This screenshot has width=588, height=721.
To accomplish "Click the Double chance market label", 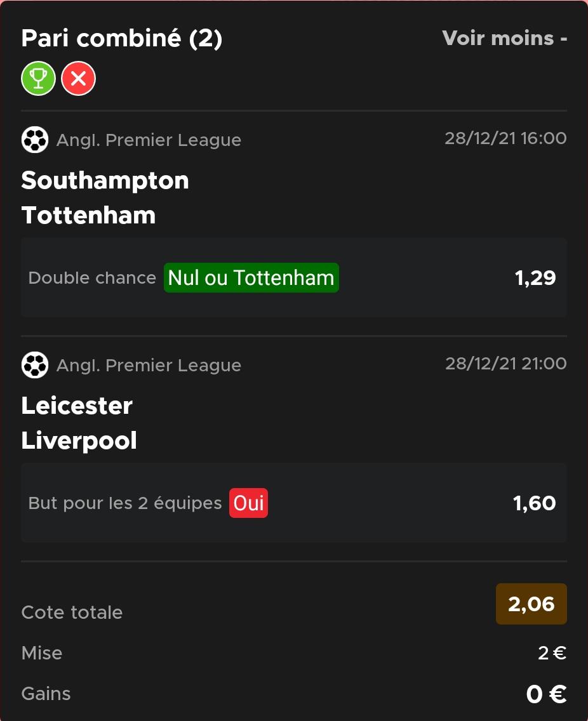I will coord(92,278).
